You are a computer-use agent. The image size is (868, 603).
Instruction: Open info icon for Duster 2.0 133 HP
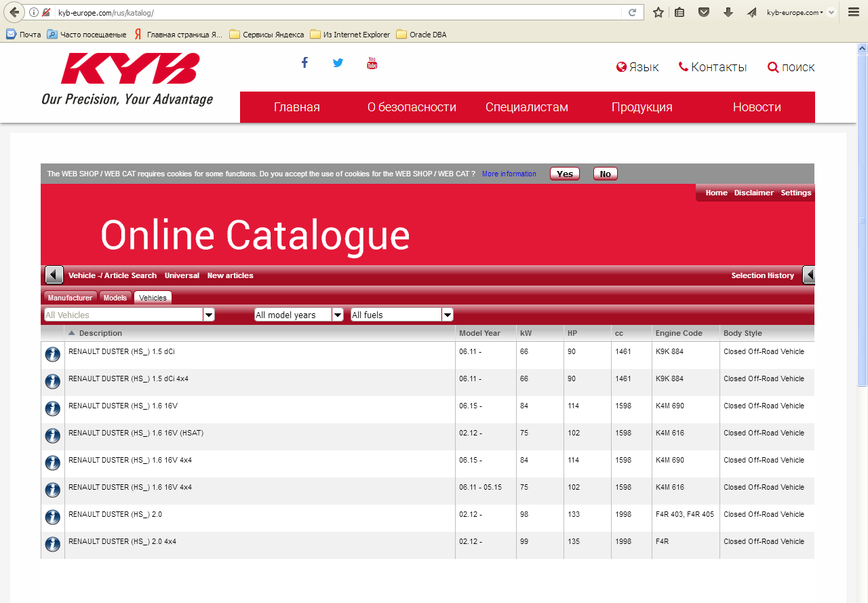[x=52, y=517]
